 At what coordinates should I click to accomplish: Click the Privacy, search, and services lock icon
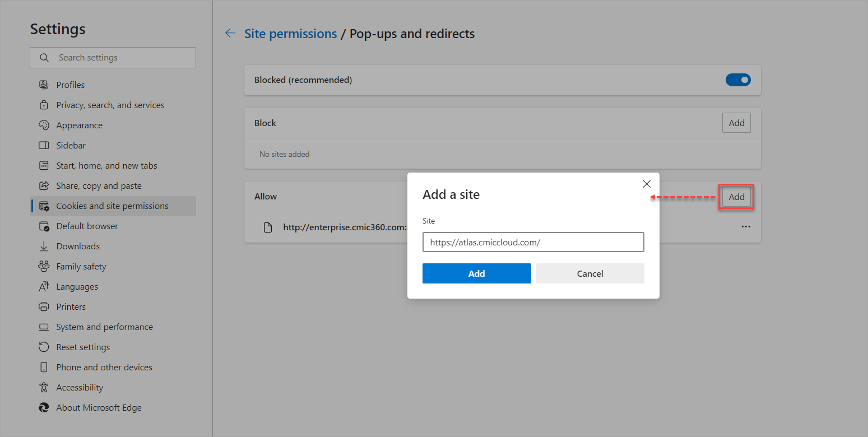44,105
